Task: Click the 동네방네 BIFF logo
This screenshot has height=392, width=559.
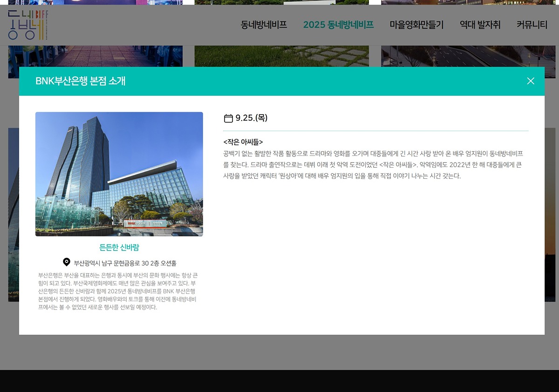Action: pos(28,25)
